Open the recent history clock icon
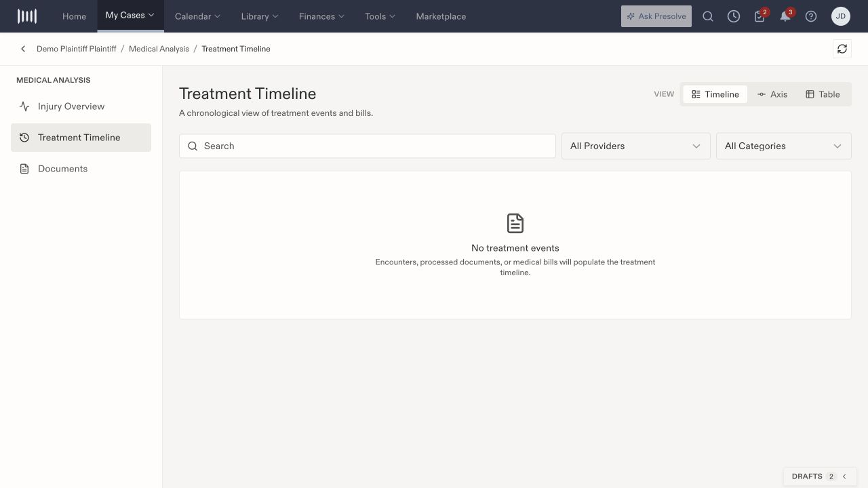The height and width of the screenshot is (488, 868). (x=734, y=16)
